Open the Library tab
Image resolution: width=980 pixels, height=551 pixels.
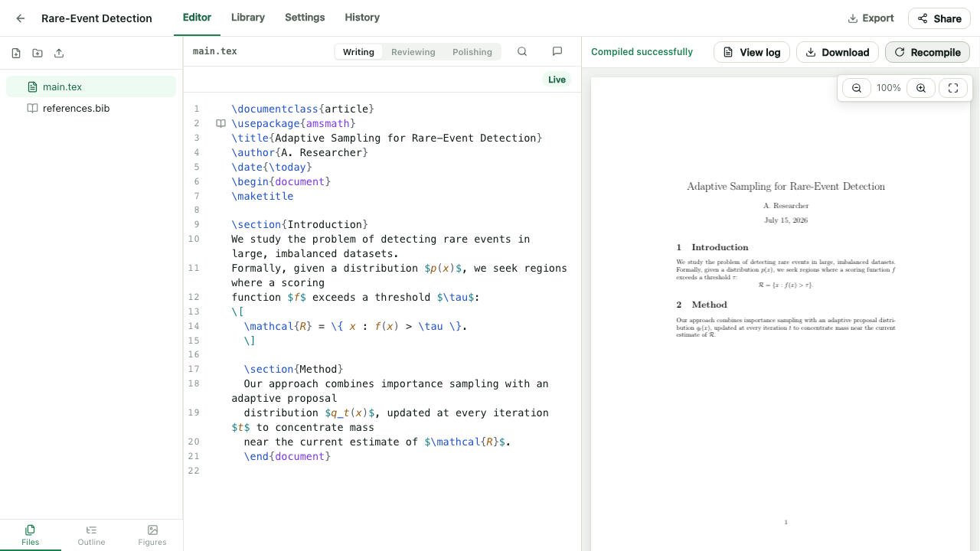[x=248, y=18]
